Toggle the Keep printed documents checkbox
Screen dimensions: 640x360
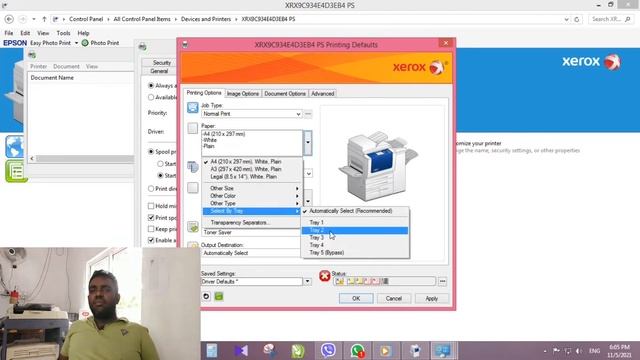pos(151,229)
